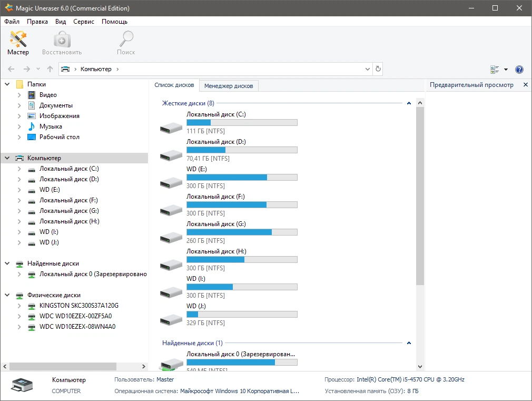The width and height of the screenshot is (532, 401).
Task: Click the Изображения picture icon in tree
Action: click(31, 116)
